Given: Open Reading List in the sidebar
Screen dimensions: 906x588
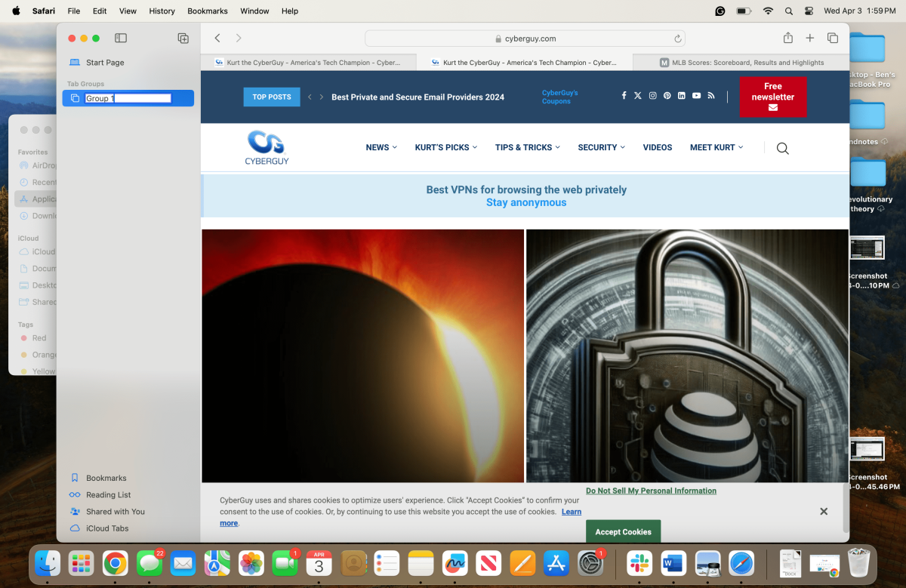Looking at the screenshot, I should [x=108, y=494].
